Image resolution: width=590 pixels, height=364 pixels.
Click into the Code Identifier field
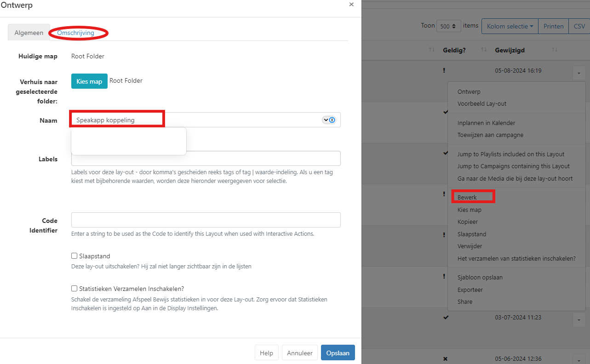206,220
